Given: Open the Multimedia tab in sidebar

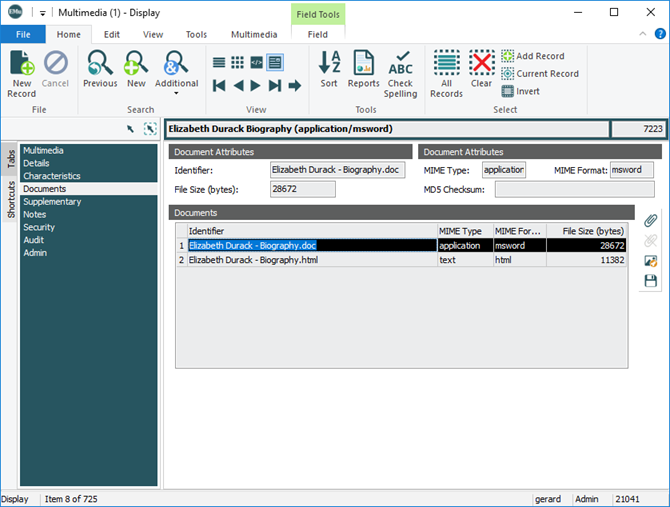Looking at the screenshot, I should click(88, 150).
